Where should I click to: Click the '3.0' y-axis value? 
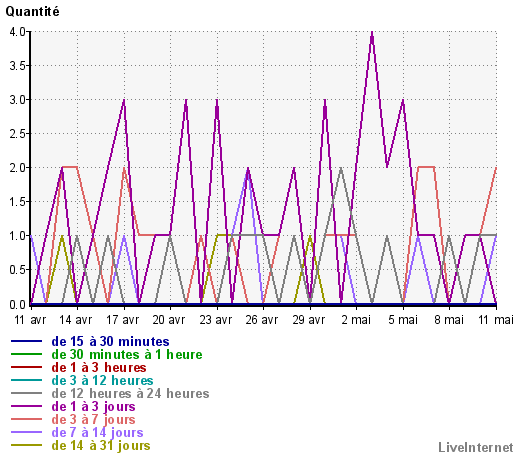click(x=17, y=100)
